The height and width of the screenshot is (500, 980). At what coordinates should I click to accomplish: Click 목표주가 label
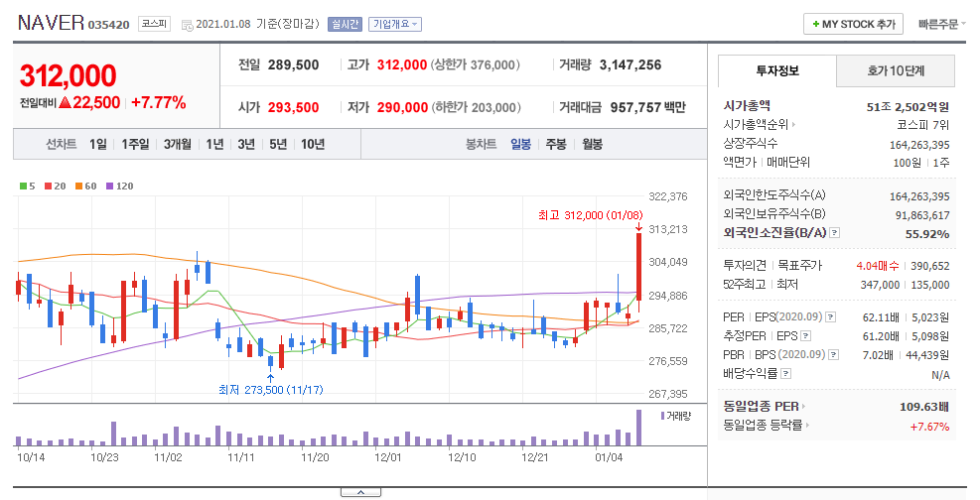[800, 266]
